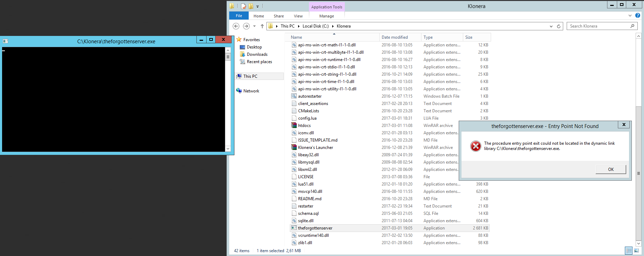Sort files by Date modified column
The height and width of the screenshot is (256, 644).
(400, 37)
